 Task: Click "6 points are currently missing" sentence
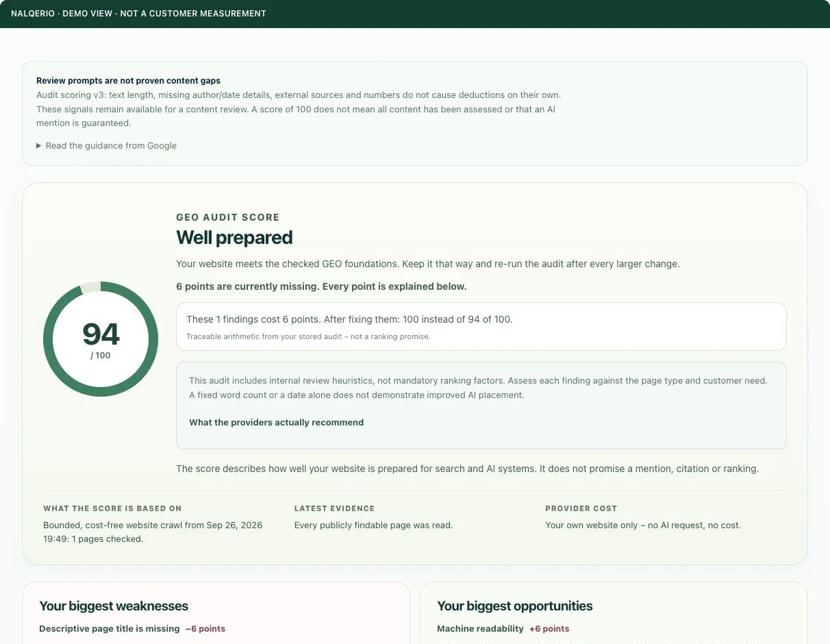click(321, 286)
